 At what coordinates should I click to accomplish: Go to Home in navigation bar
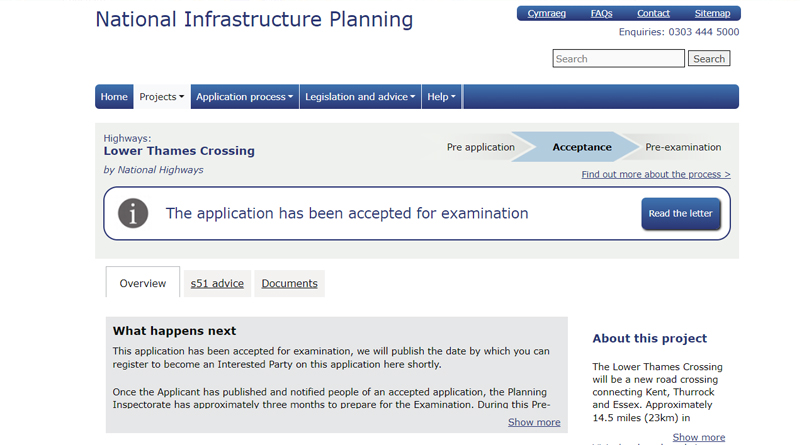[114, 96]
